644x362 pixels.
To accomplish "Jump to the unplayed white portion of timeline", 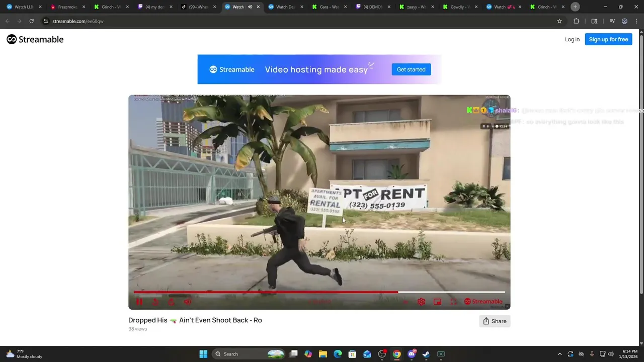I will [x=451, y=292].
